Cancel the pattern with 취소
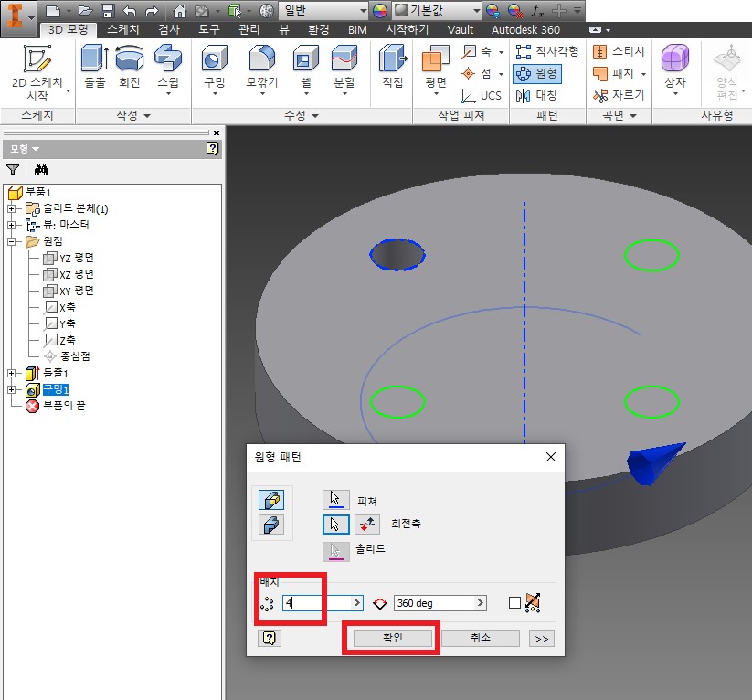The height and width of the screenshot is (700, 752). tap(480, 638)
